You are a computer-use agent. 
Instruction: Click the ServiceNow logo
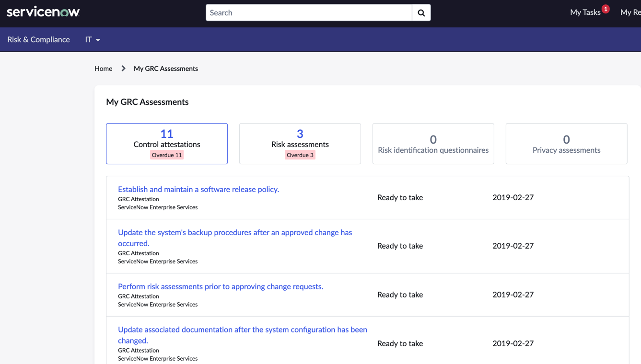click(43, 12)
